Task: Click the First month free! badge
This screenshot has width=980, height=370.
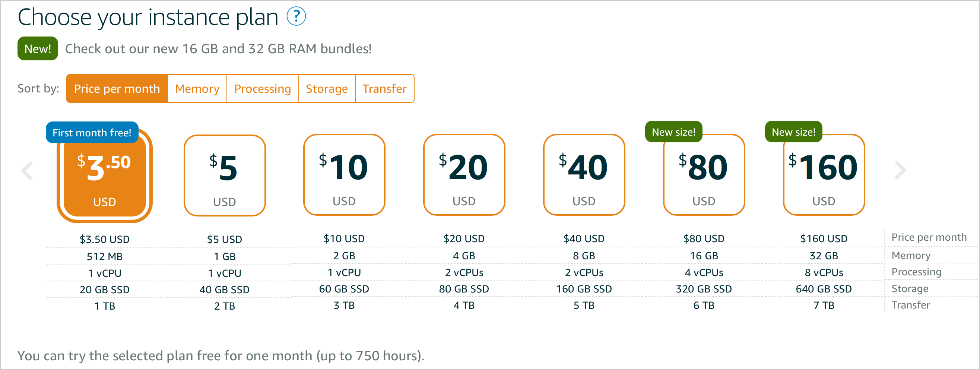Action: point(92,133)
